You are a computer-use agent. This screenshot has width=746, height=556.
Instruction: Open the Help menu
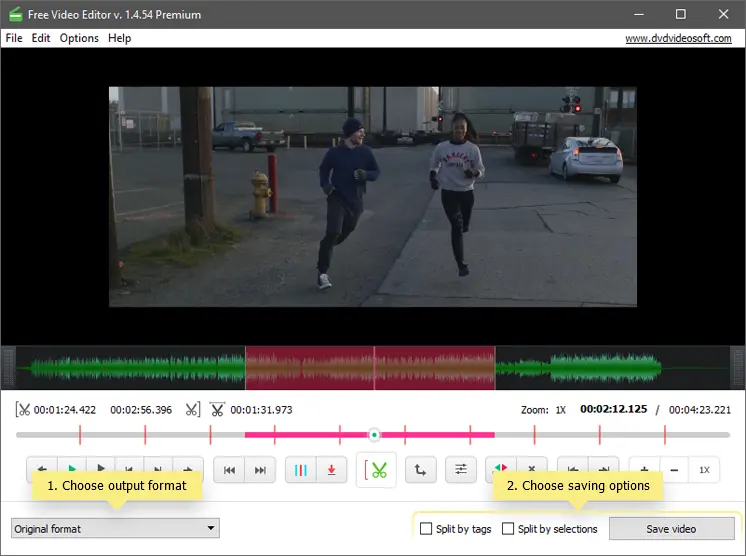pyautogui.click(x=120, y=38)
